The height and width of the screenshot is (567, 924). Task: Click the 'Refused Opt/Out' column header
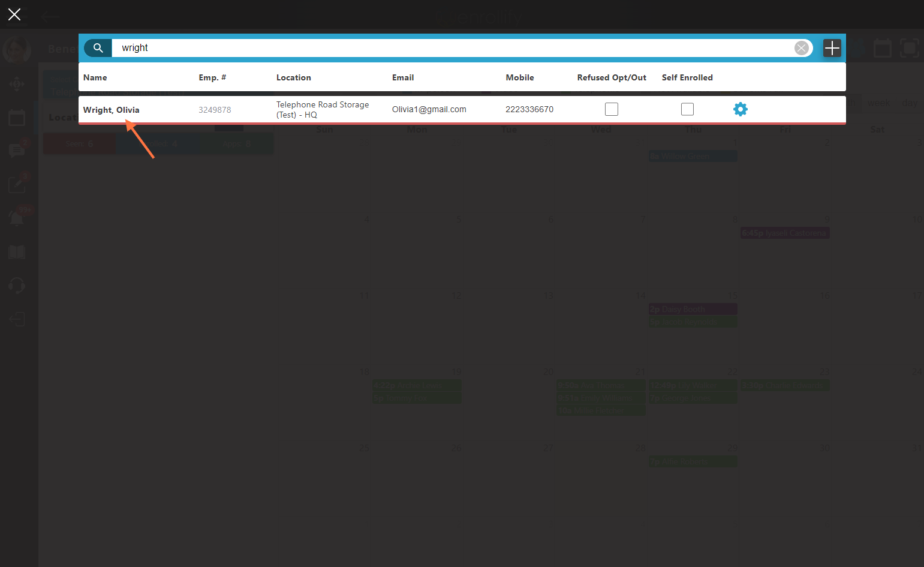coord(612,77)
